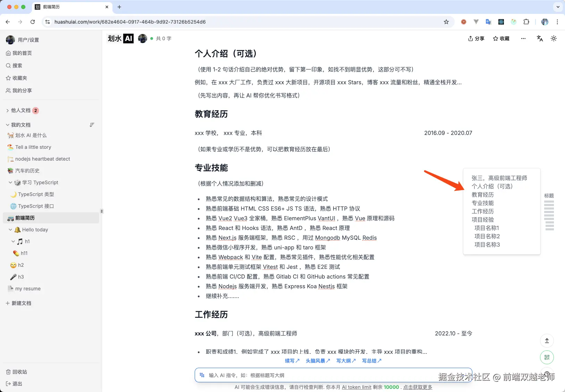Toggle light/dark theme sun icon
565x392 pixels.
point(554,39)
